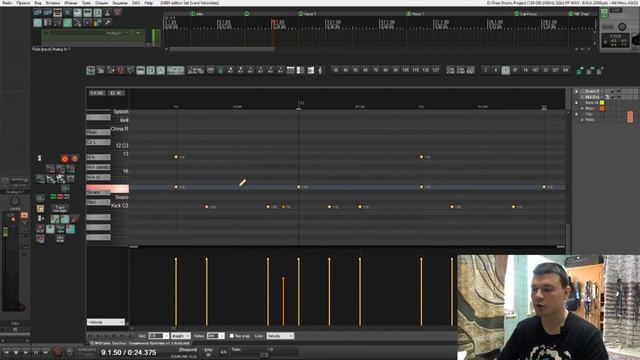Viewport: 640px width, 360px height.
Task: Switch grid to 1/4 with the 4 button
Action: (496, 70)
